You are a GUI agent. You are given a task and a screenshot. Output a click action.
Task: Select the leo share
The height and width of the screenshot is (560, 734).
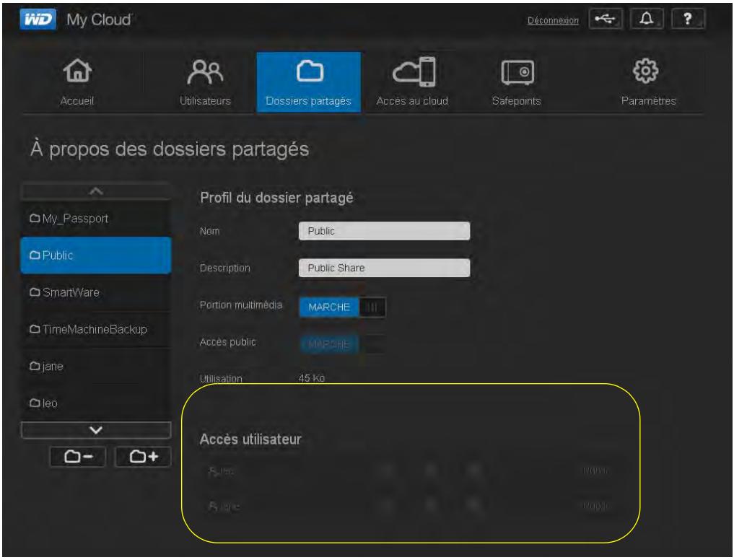96,403
